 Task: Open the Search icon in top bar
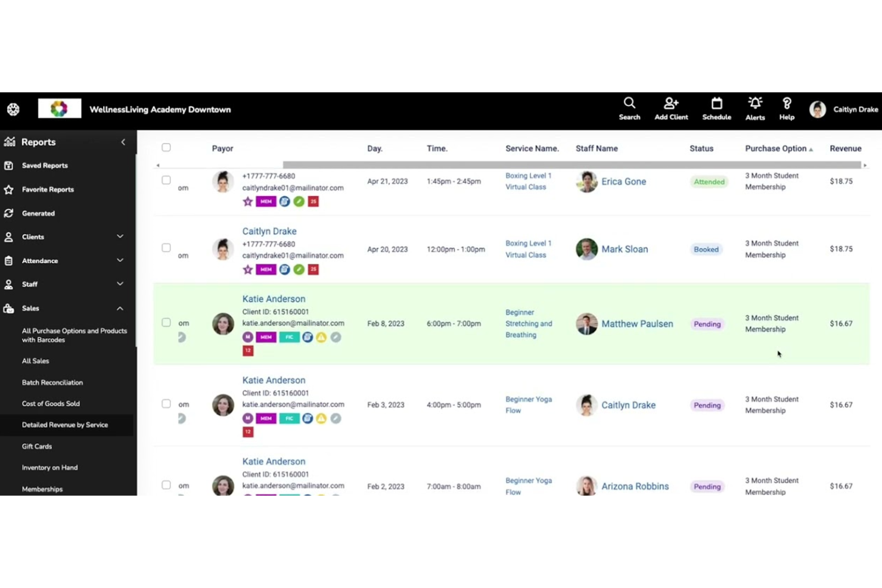(x=629, y=104)
